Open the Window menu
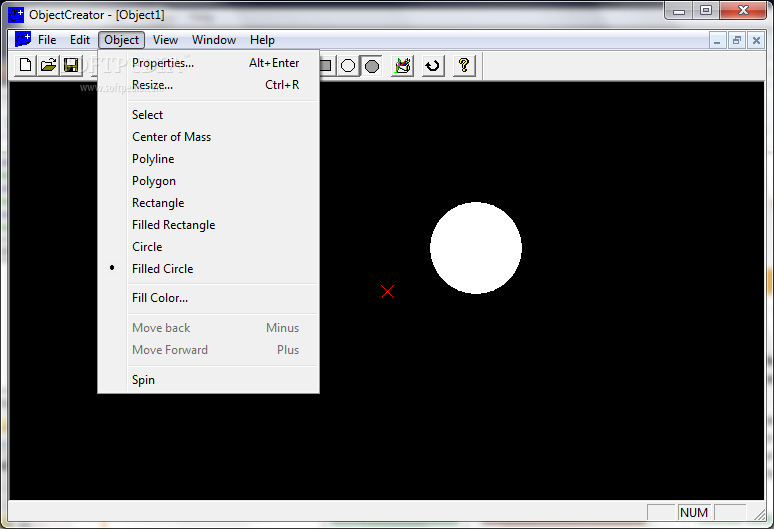The image size is (774, 529). [214, 40]
